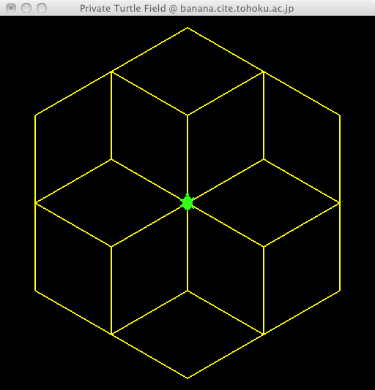The width and height of the screenshot is (375, 390).
Task: Zoom the Private Turtle Field window
Action: tap(42, 7)
